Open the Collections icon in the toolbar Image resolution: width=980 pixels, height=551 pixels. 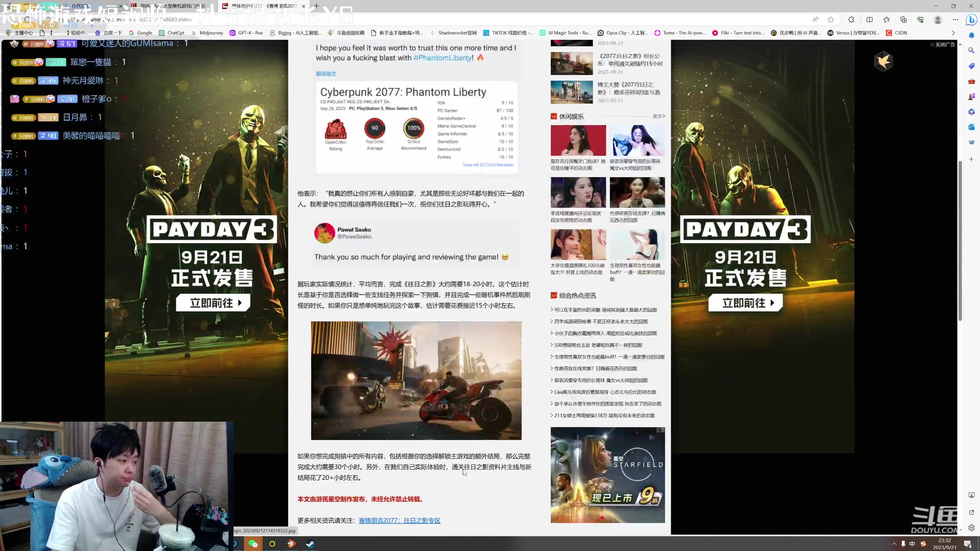tap(903, 20)
